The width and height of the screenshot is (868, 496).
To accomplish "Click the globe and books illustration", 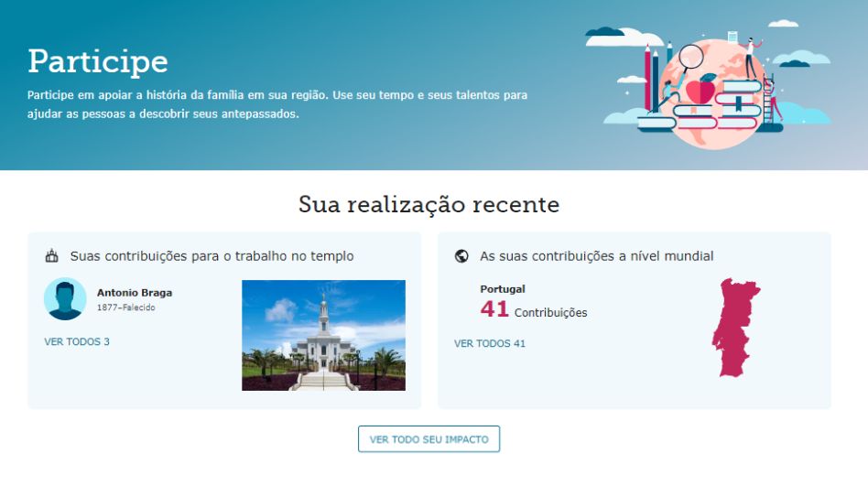I will coord(708,86).
